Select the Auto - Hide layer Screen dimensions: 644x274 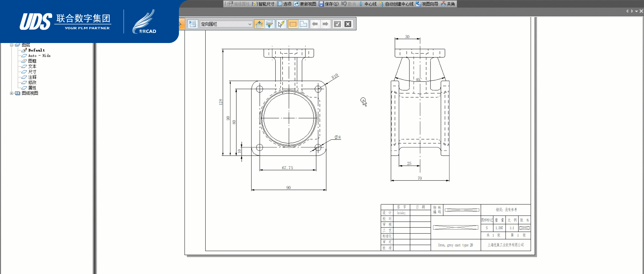pyautogui.click(x=39, y=56)
